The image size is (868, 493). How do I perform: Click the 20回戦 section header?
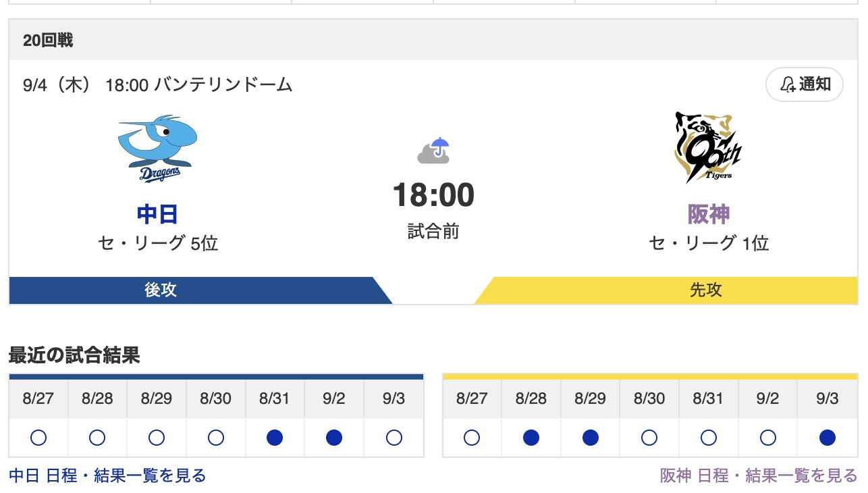coord(48,41)
